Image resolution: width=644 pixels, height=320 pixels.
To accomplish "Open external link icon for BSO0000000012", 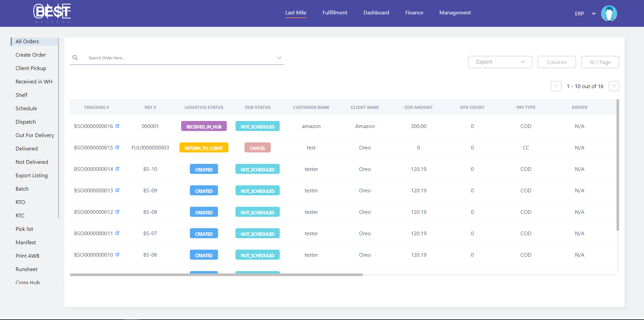I will click(x=117, y=212).
